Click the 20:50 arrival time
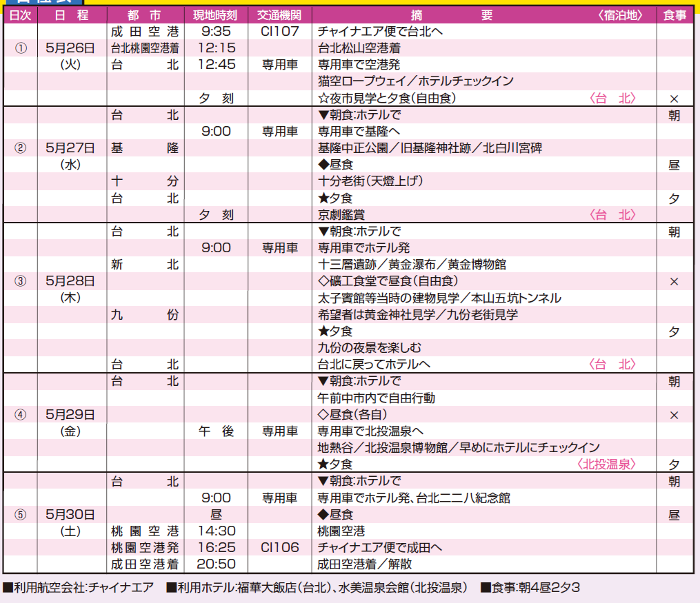 pos(217,564)
